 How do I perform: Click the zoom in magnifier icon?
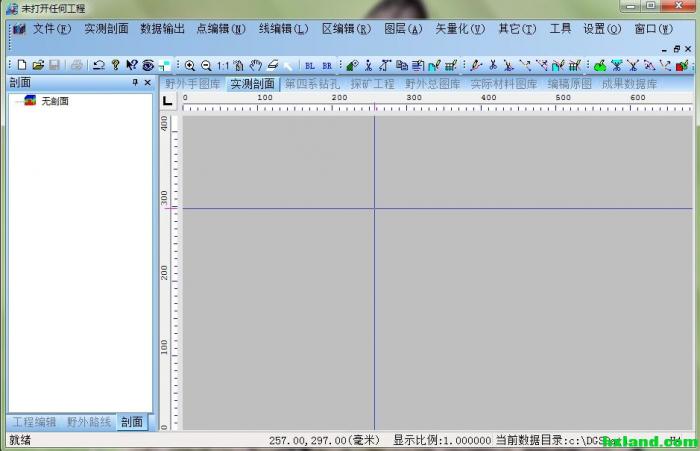[x=190, y=65]
